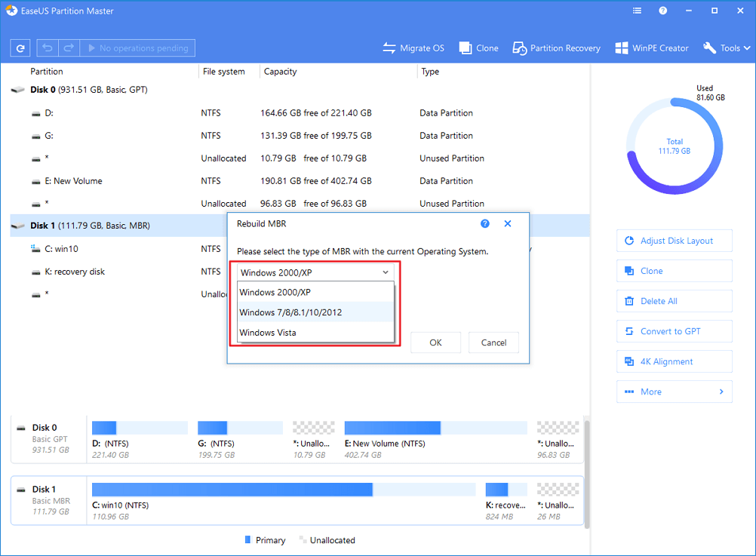Click the Primary legend color swatch
The image size is (756, 556).
point(247,539)
